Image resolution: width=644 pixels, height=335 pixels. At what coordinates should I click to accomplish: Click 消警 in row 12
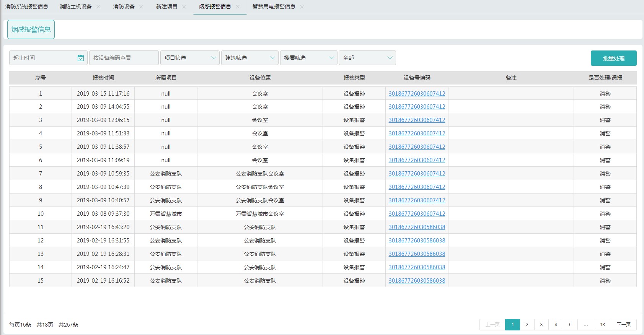pyautogui.click(x=605, y=241)
